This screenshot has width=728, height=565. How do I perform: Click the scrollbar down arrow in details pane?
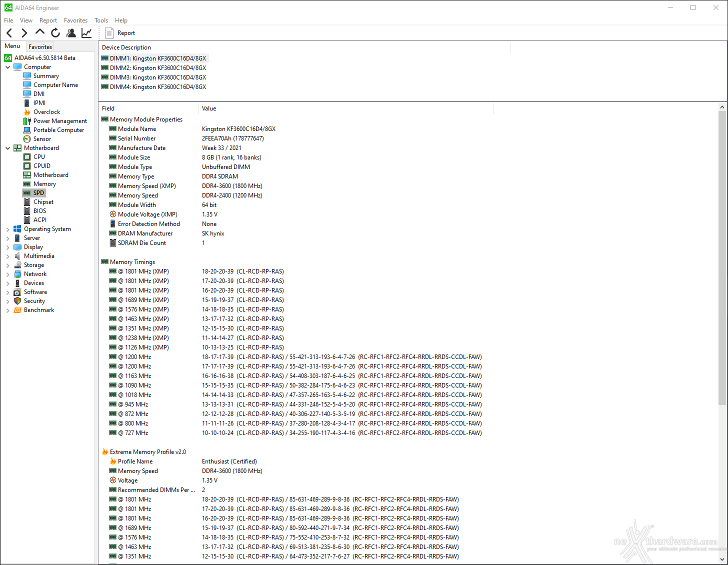(722, 559)
